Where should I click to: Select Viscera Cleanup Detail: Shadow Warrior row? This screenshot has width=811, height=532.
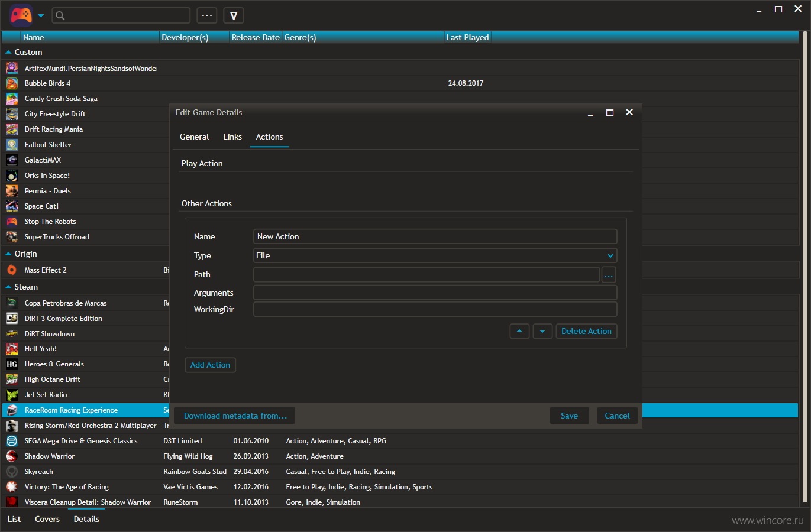click(x=400, y=502)
